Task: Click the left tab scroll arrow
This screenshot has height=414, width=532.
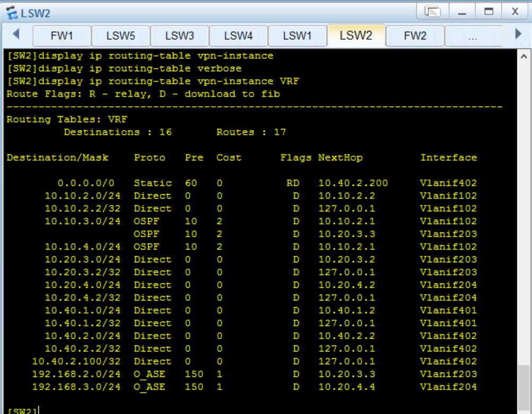Action: [x=15, y=34]
